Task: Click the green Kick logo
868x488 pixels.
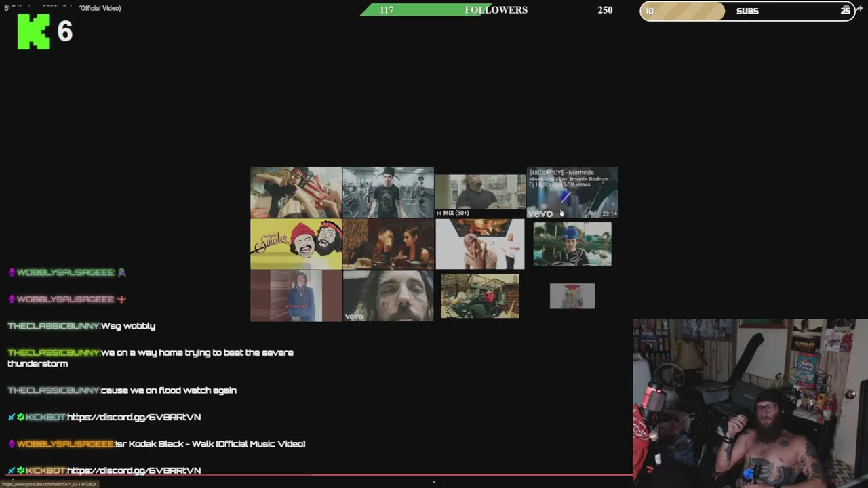Action: pyautogui.click(x=33, y=32)
